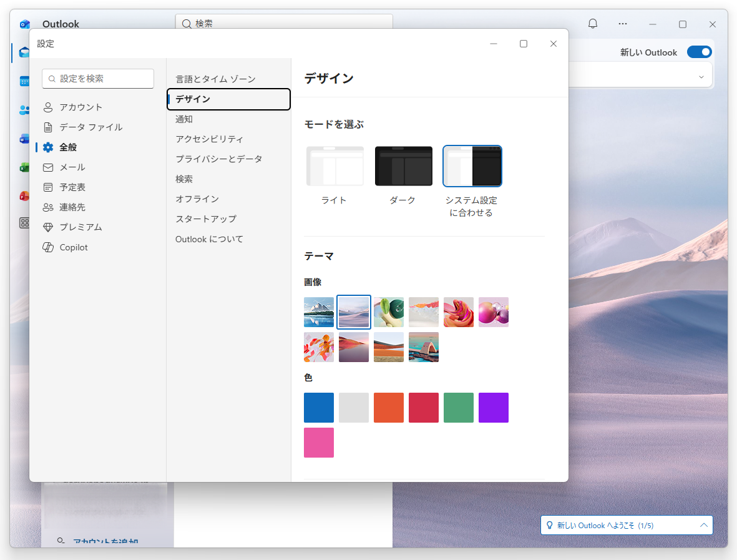
Task: Pick the green theme color
Action: click(x=458, y=408)
